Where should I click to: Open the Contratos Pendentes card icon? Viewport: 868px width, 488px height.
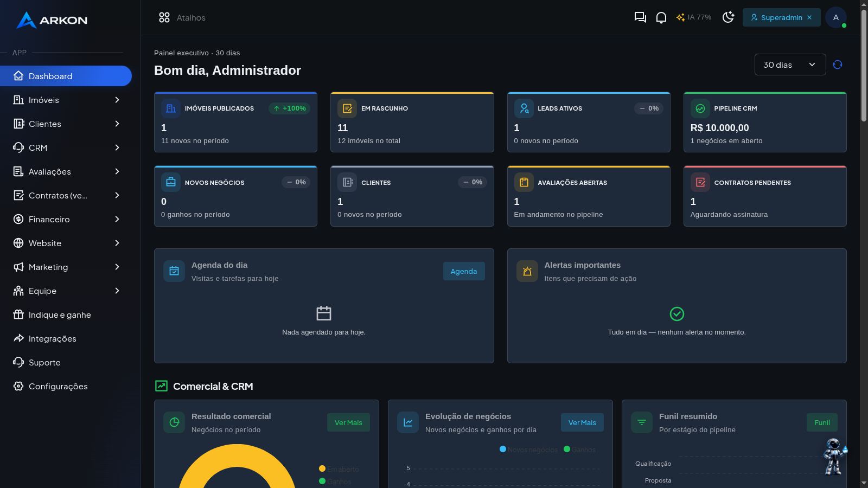[x=700, y=182]
